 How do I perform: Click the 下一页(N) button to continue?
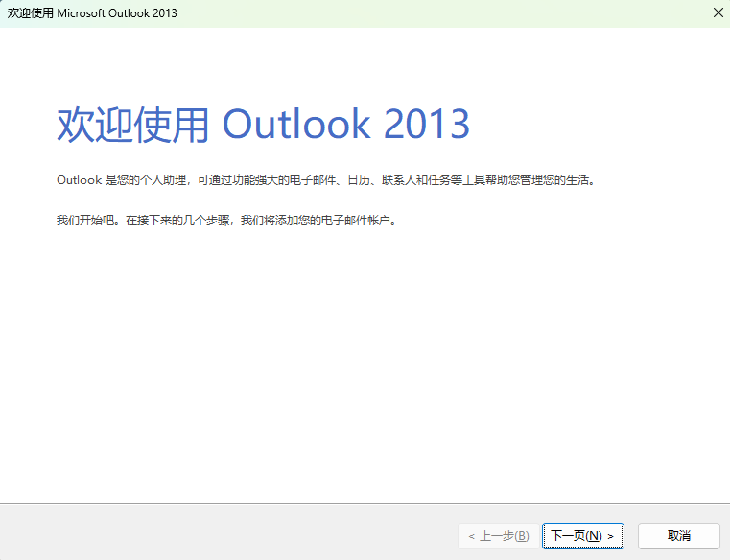click(583, 536)
